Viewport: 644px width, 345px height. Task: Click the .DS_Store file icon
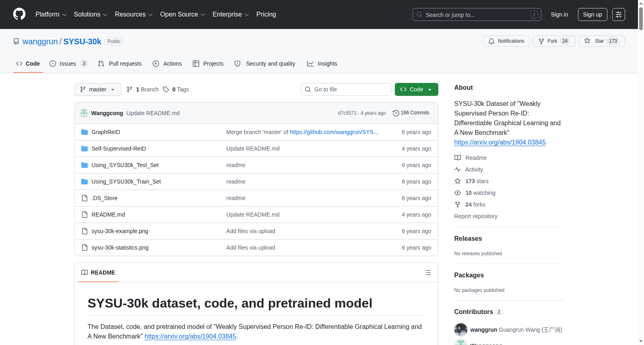pyautogui.click(x=85, y=198)
